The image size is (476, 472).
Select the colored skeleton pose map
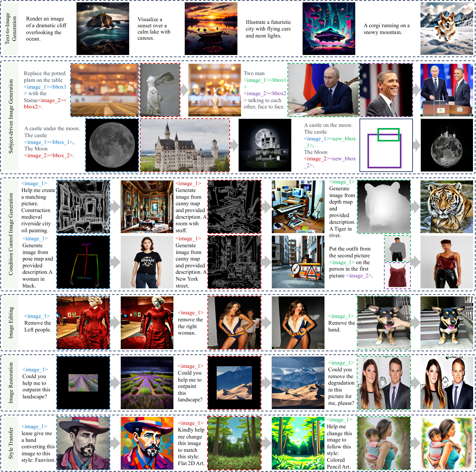(83, 262)
